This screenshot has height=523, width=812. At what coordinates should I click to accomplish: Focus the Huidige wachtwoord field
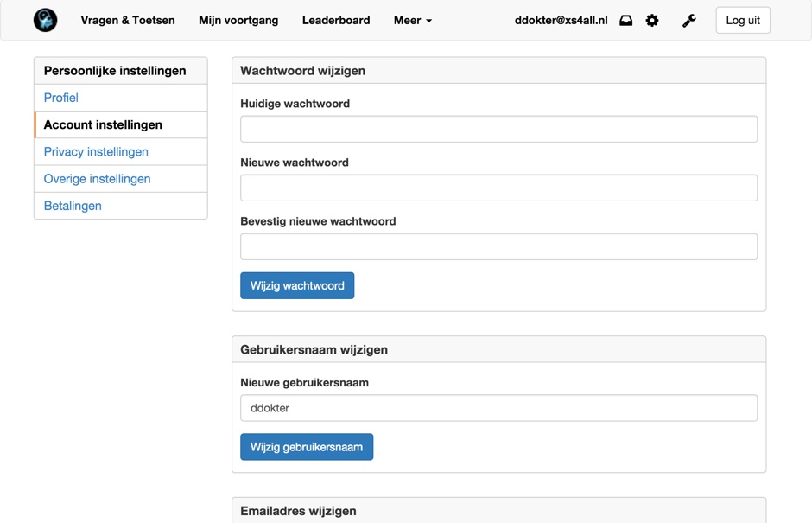pos(498,129)
